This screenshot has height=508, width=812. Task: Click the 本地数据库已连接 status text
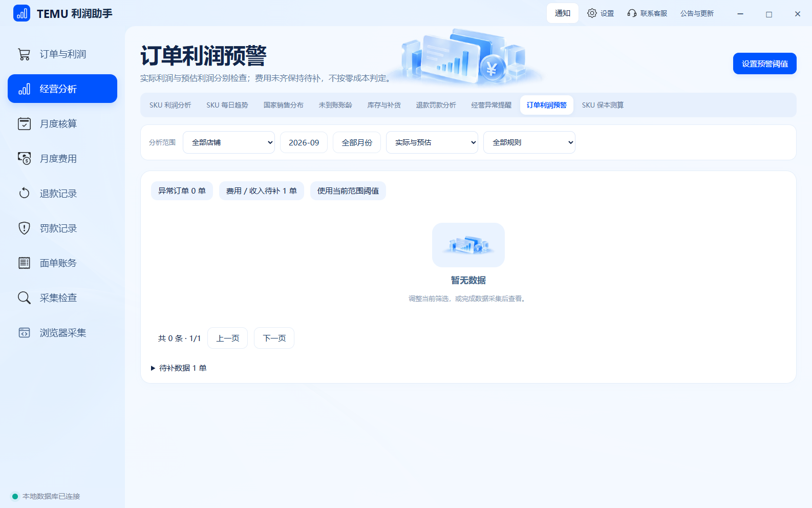tap(51, 496)
